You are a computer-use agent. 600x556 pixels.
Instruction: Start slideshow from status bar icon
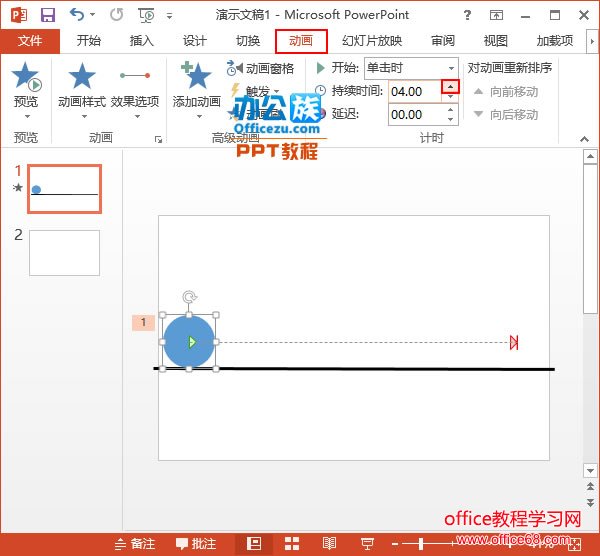(367, 544)
